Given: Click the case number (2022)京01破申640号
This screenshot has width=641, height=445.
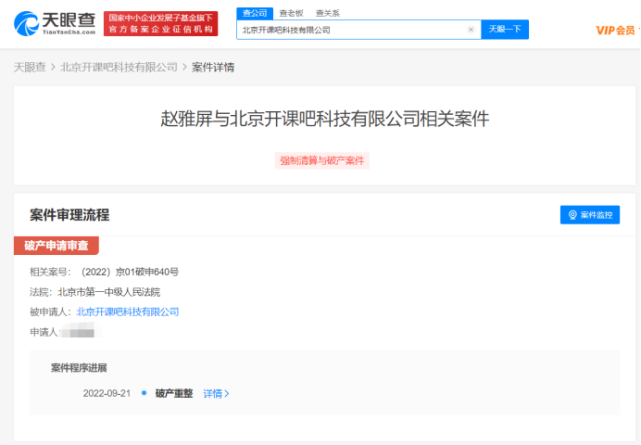Looking at the screenshot, I should (x=130, y=272).
